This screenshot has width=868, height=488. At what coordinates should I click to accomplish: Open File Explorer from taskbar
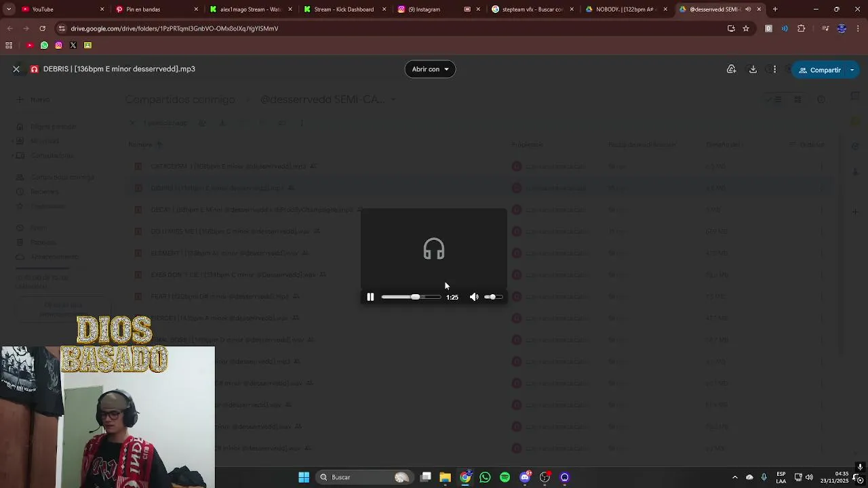[x=445, y=477]
